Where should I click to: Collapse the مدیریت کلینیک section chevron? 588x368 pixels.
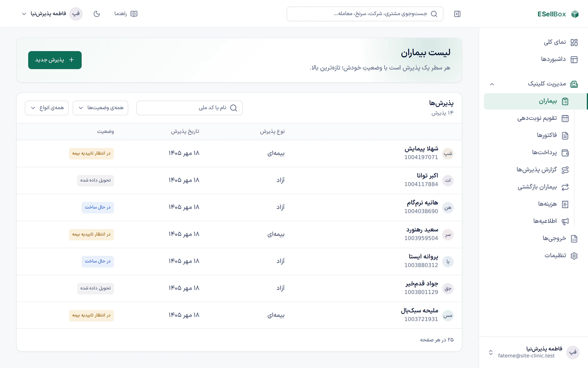492,84
